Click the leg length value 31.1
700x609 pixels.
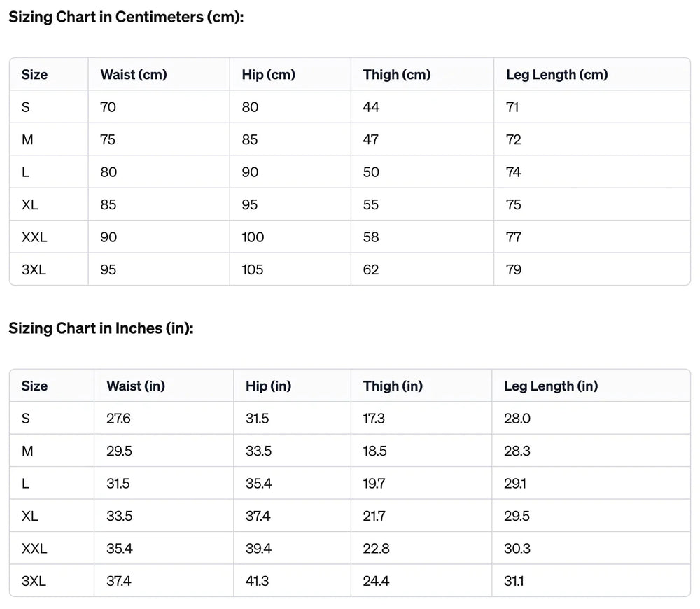point(514,581)
